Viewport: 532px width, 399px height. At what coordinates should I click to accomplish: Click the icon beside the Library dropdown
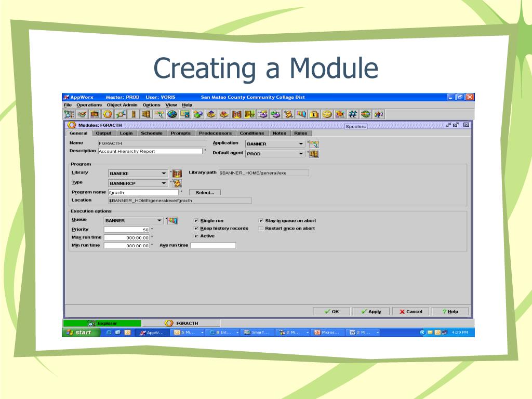point(177,174)
